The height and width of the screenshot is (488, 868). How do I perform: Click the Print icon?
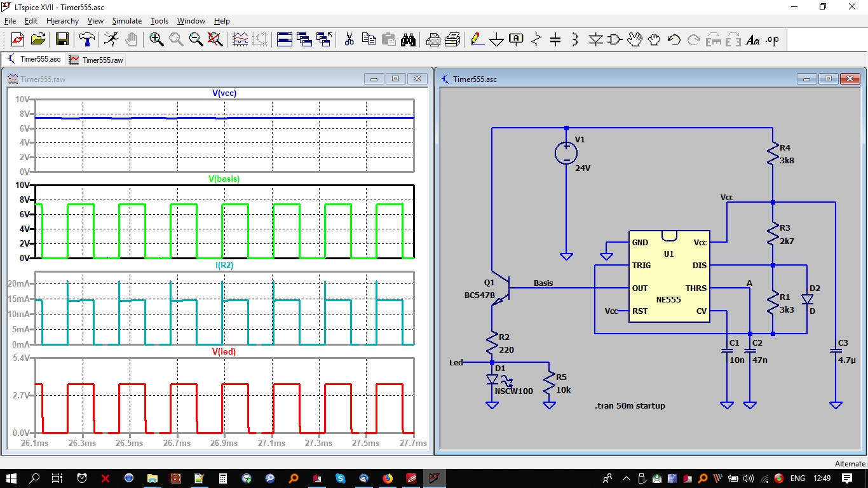(433, 39)
